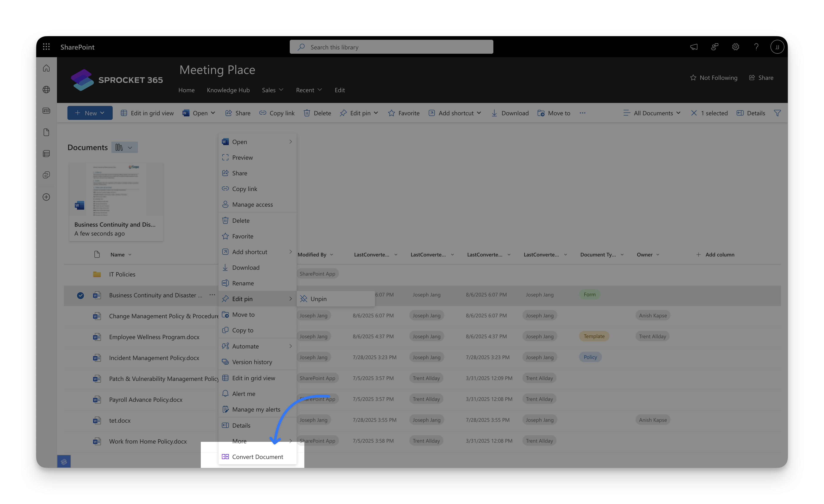Choose Preview in context menu
Viewport: 824px width, 504px height.
click(x=258, y=157)
